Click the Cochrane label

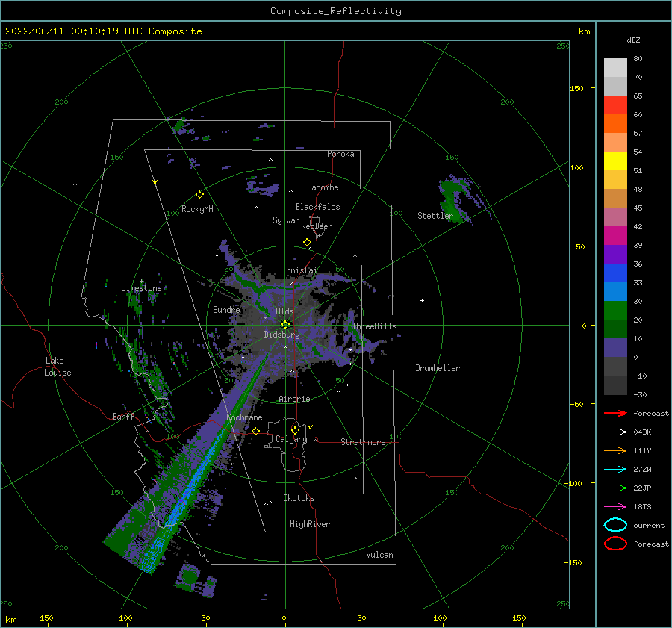coord(244,417)
